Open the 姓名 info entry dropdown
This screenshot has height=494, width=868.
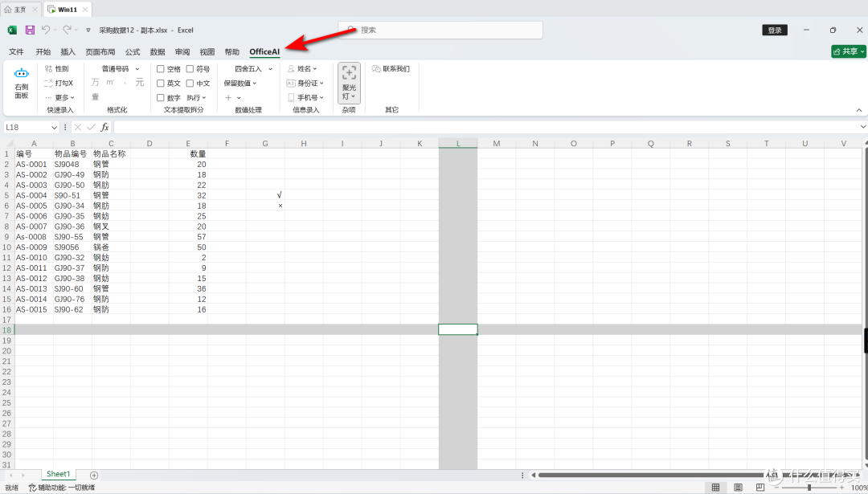click(301, 68)
